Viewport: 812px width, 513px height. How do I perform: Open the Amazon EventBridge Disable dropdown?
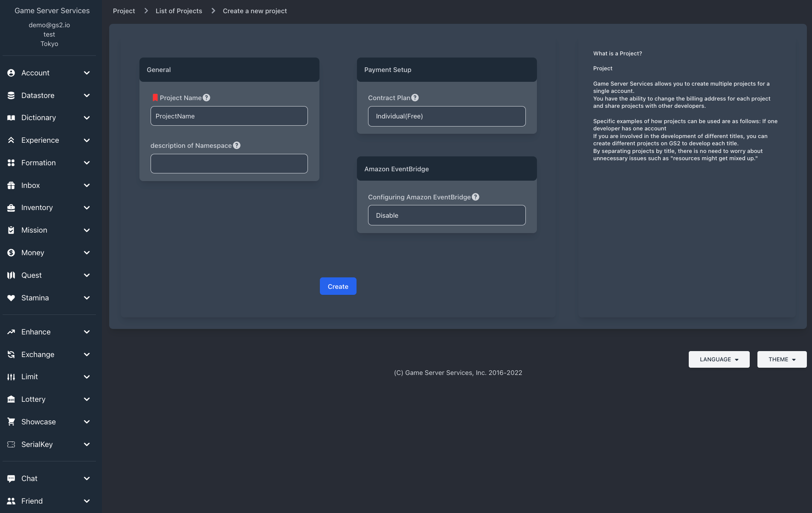point(447,215)
